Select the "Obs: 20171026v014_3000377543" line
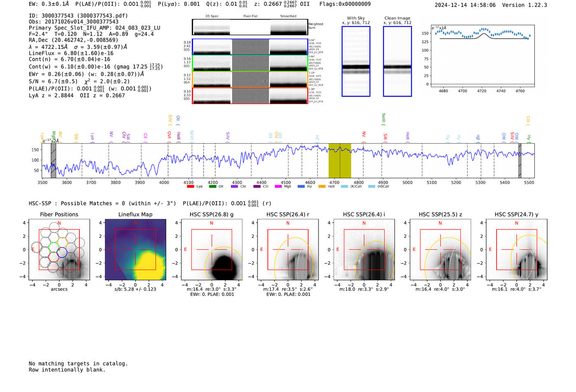 74,22
